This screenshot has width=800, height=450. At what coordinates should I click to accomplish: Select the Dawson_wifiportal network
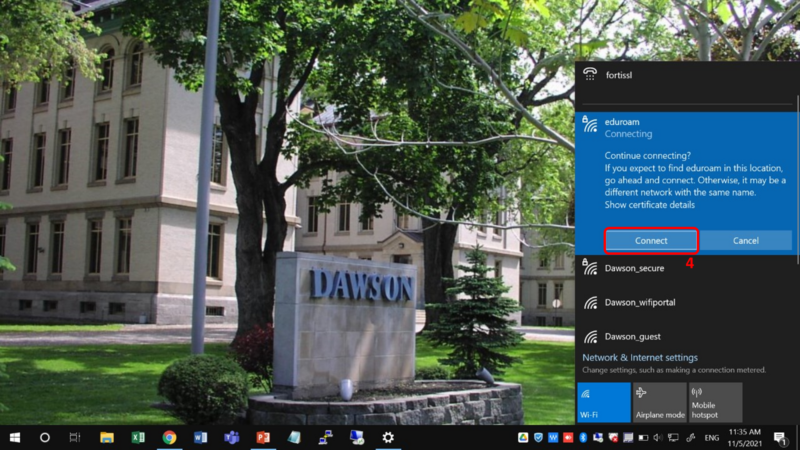tap(686, 302)
